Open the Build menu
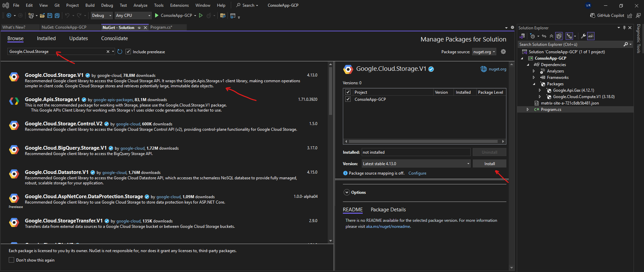 (x=90, y=5)
